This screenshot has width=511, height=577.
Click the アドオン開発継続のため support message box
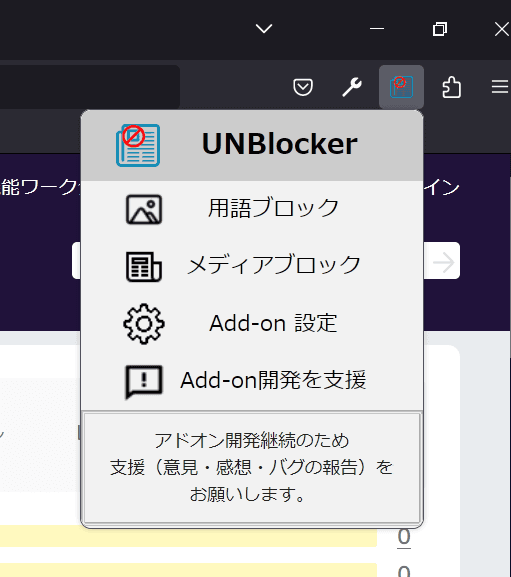point(252,467)
